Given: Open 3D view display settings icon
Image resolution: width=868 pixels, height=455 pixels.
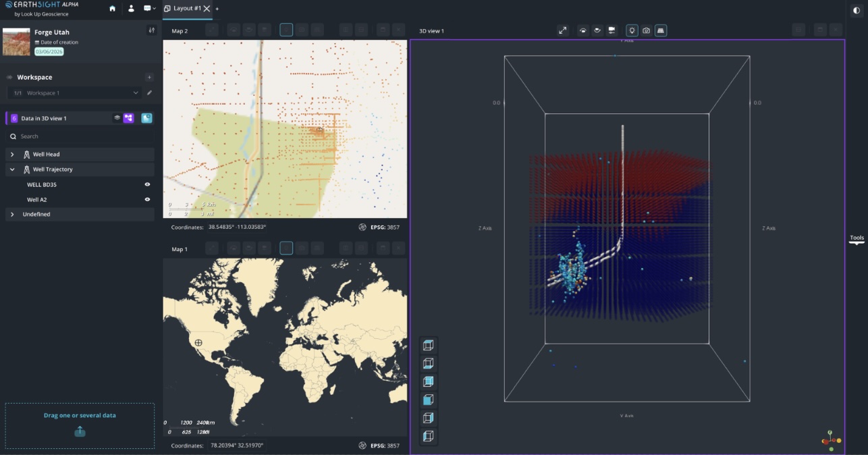Looking at the screenshot, I should pyautogui.click(x=612, y=30).
